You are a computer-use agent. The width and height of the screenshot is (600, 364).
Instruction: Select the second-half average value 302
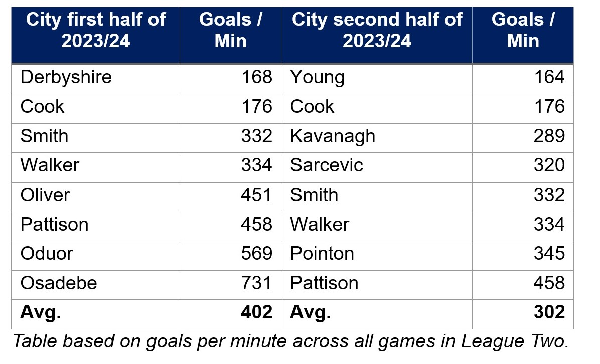pos(549,312)
